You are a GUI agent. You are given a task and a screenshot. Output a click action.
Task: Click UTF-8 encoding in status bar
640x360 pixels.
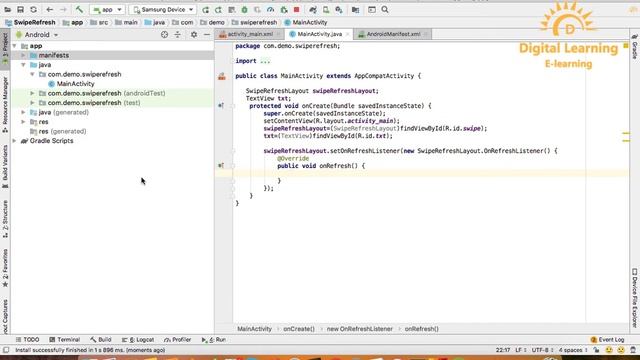point(542,350)
